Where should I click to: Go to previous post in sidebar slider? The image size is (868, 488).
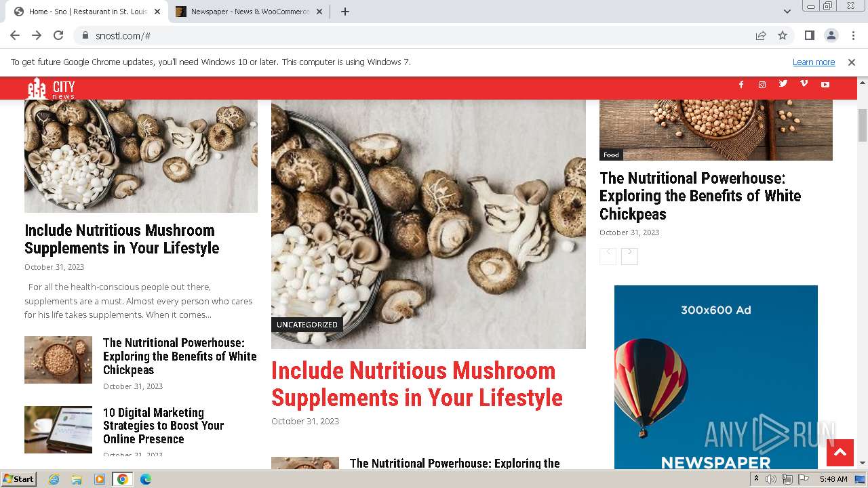608,256
